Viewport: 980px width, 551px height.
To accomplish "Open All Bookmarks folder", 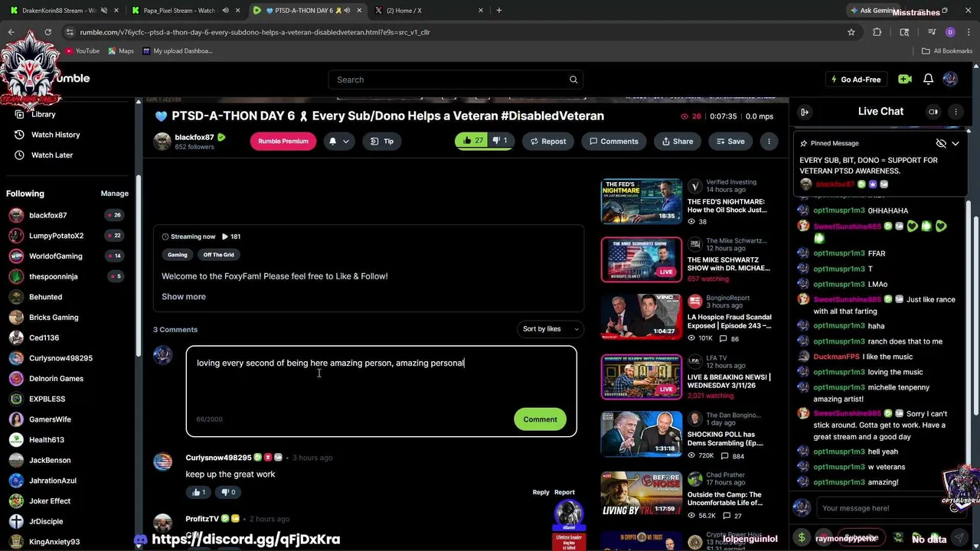I will click(947, 51).
